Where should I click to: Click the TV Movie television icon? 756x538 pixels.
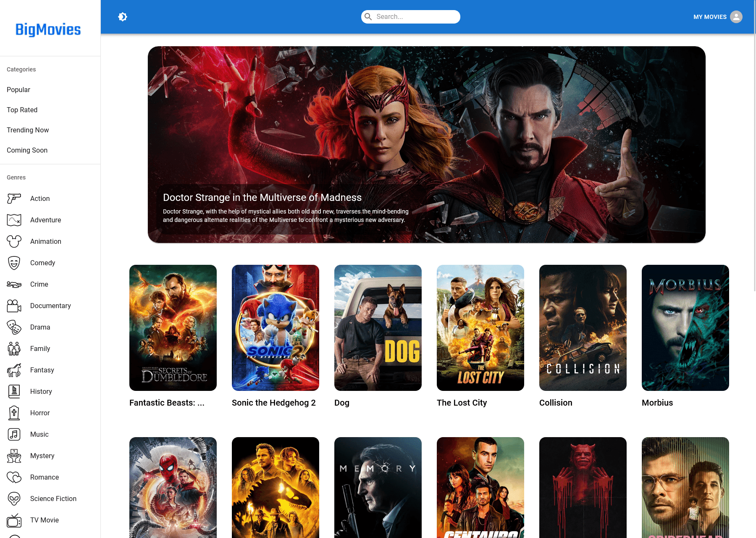click(x=14, y=520)
